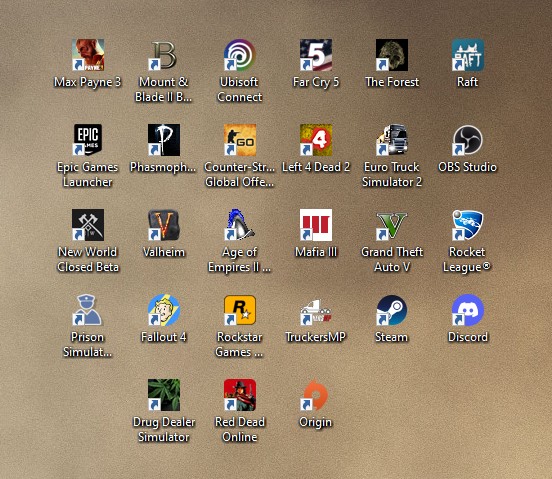
Task: Click the Valheim game icon
Action: pyautogui.click(x=164, y=225)
